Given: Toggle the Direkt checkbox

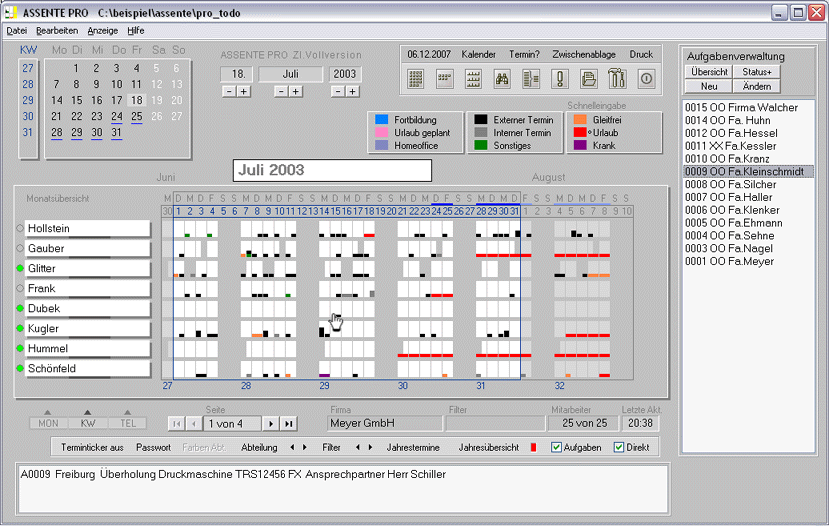Looking at the screenshot, I should coord(619,447).
